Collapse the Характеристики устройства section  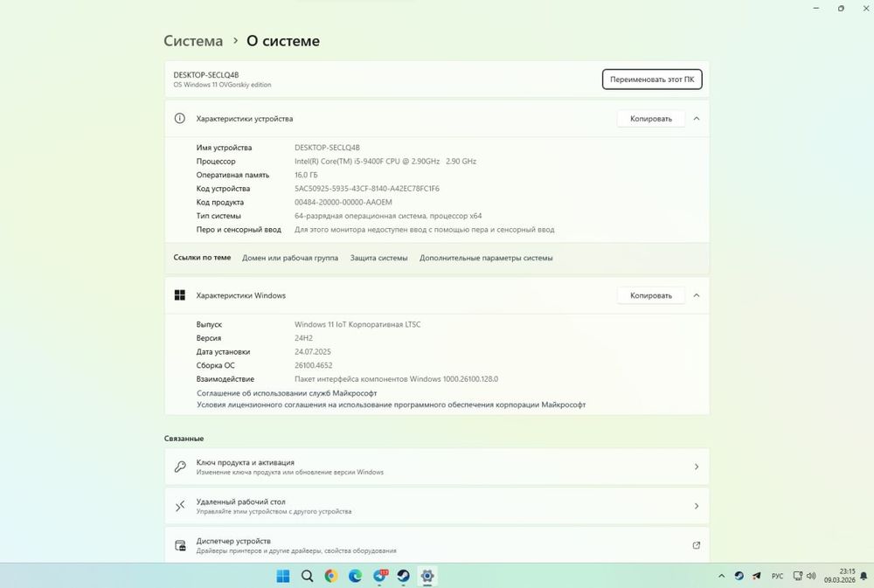pyautogui.click(x=697, y=119)
